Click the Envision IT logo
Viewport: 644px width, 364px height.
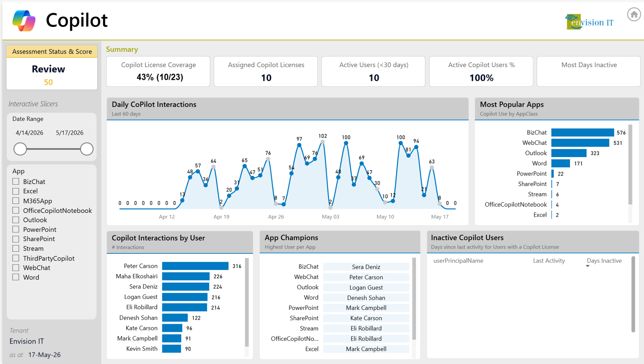[x=589, y=22]
